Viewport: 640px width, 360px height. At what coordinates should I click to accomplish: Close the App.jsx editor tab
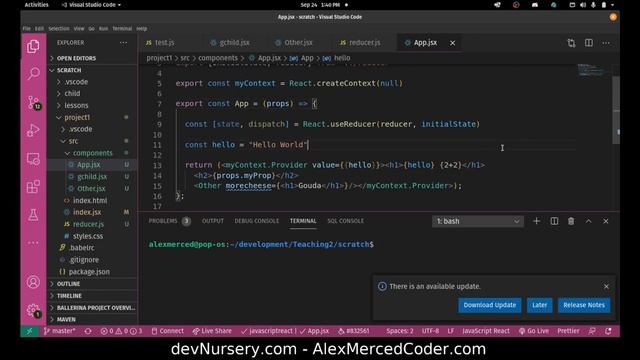452,43
